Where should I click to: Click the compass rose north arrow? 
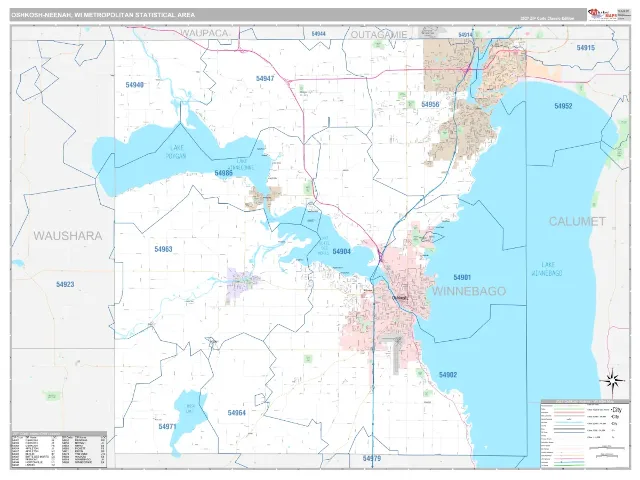(x=612, y=381)
